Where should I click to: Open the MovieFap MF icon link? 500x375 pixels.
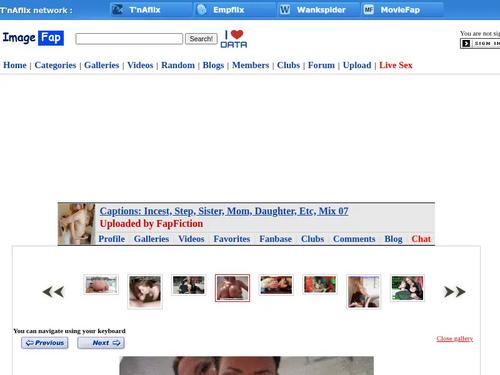369,10
